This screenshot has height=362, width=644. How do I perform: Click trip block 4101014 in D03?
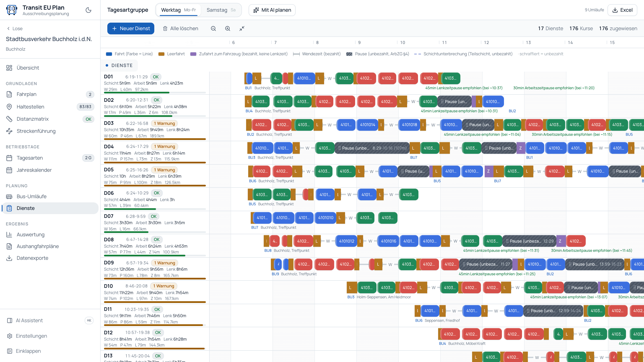(x=367, y=125)
